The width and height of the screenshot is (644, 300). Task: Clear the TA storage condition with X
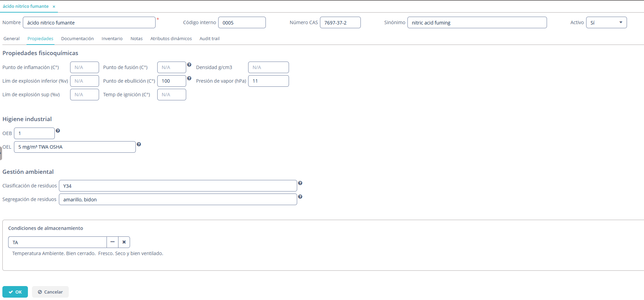tap(124, 242)
